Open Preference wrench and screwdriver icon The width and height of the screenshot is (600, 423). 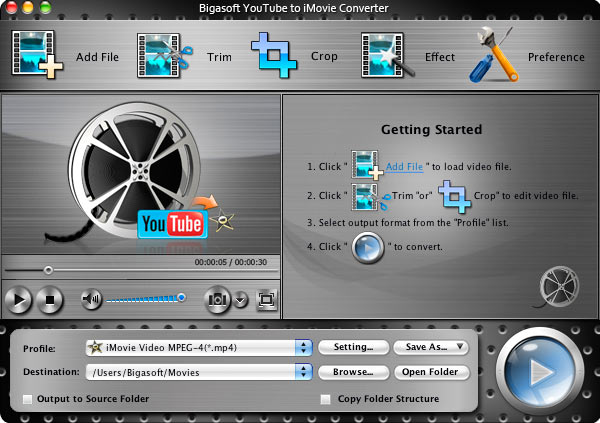click(494, 54)
